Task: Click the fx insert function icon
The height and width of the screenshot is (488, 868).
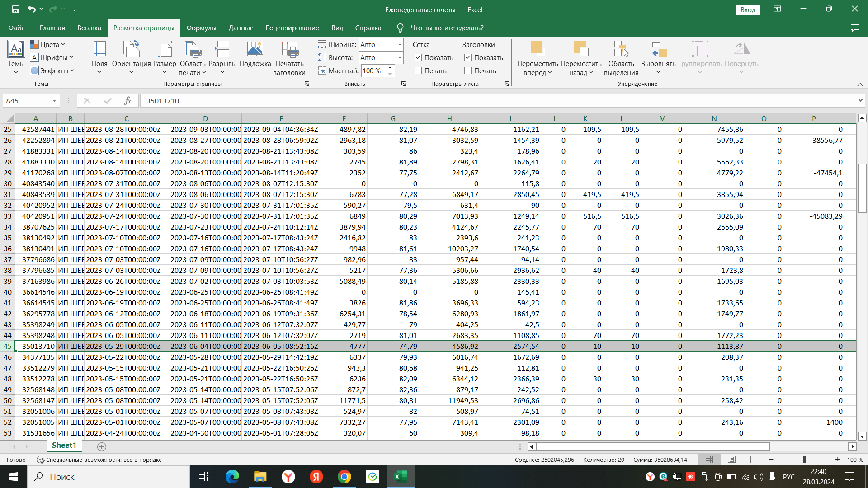Action: point(127,101)
